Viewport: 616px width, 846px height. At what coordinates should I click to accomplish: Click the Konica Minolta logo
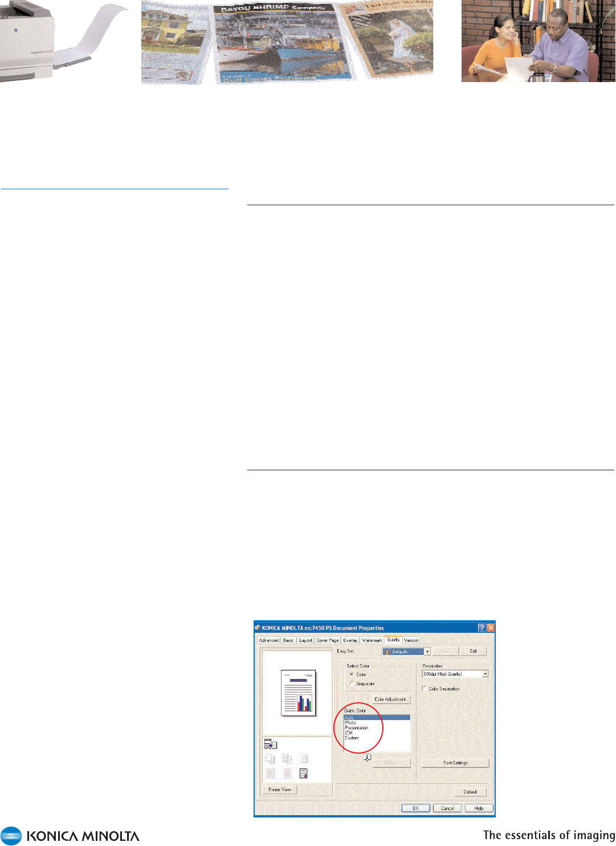click(x=70, y=836)
